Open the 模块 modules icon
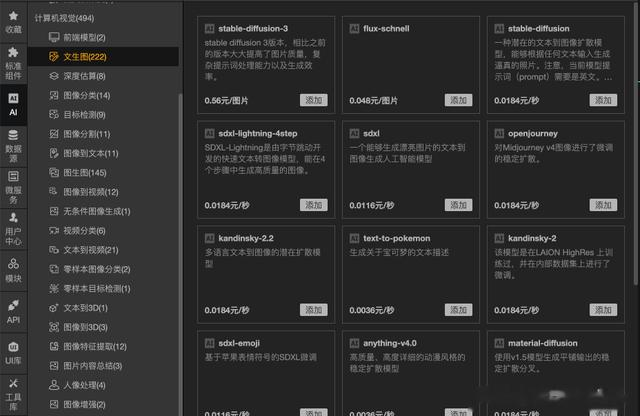The width and height of the screenshot is (640, 416). (13, 263)
